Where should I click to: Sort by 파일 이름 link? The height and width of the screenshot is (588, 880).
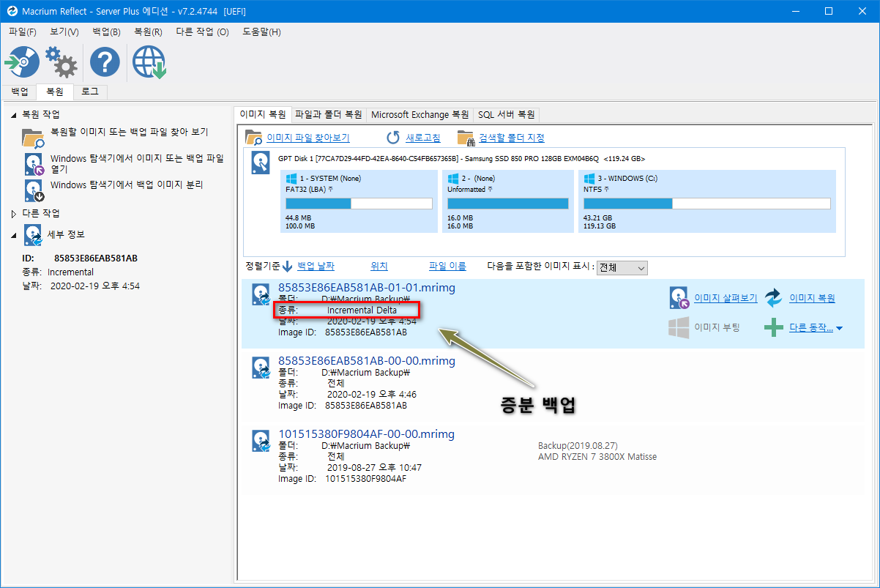447,267
